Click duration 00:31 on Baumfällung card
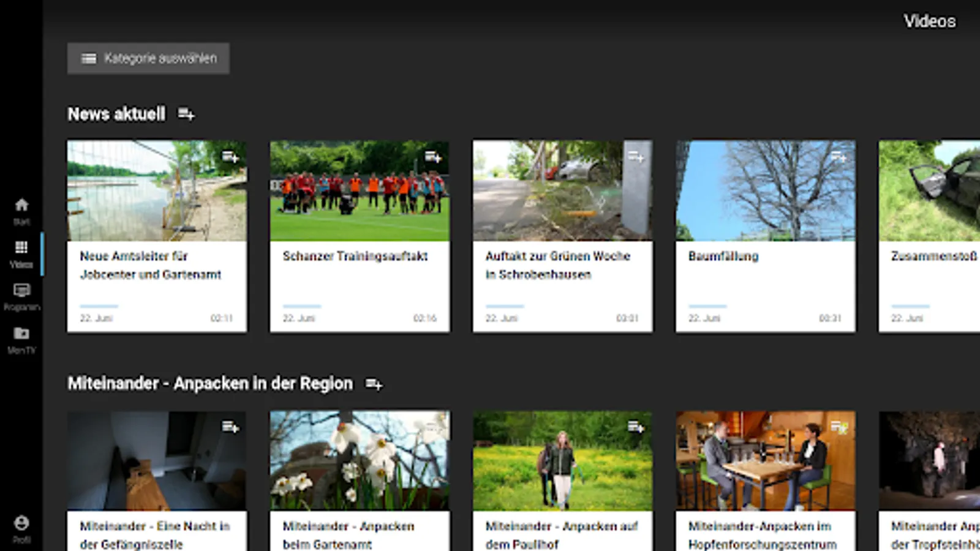 [x=830, y=318]
